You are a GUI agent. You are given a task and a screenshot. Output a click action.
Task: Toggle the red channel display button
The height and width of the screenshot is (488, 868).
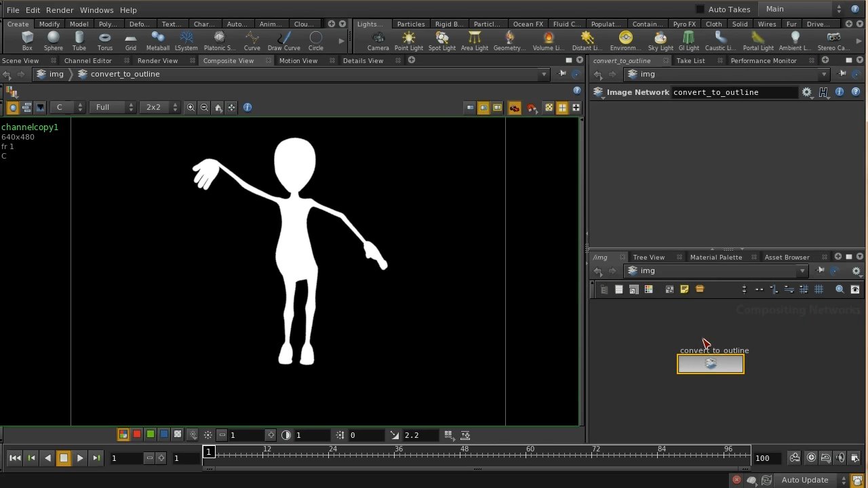pos(137,435)
